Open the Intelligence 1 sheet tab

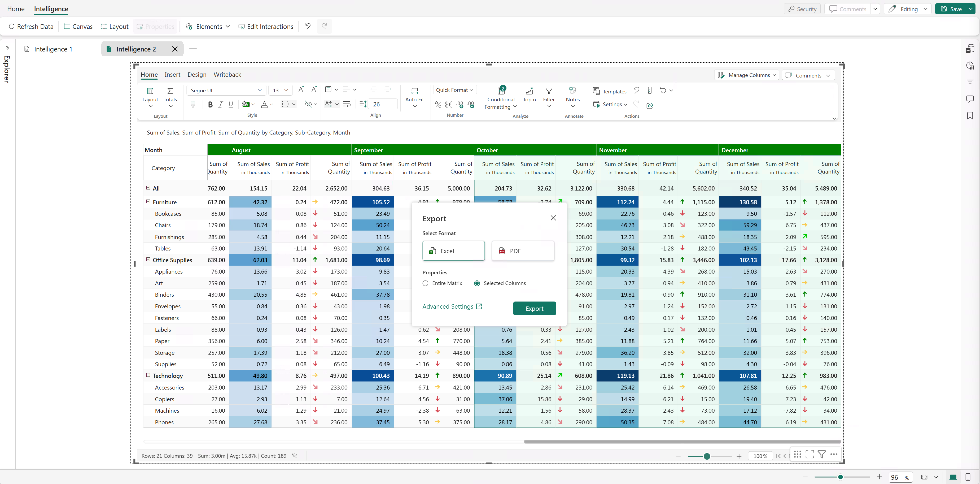[53, 49]
